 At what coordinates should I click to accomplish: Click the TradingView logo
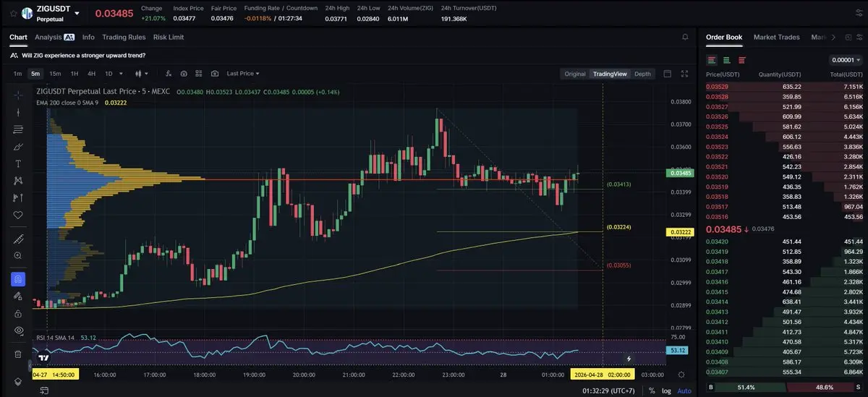click(44, 357)
